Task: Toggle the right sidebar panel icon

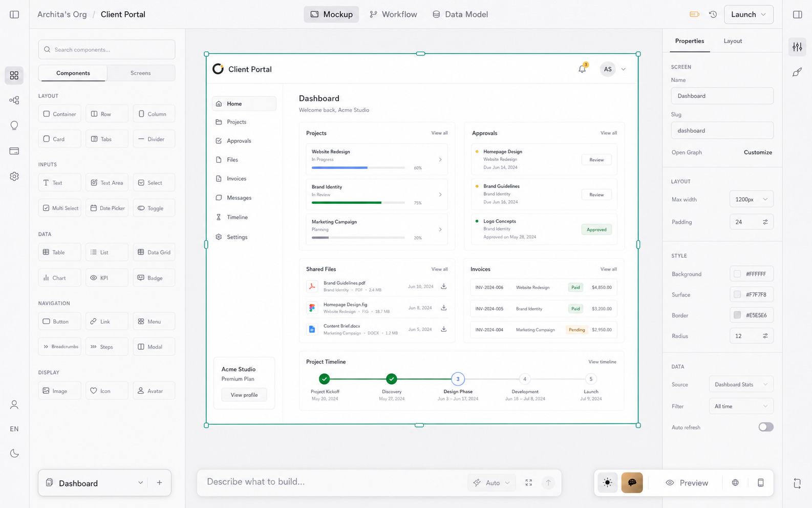Action: pyautogui.click(x=797, y=14)
